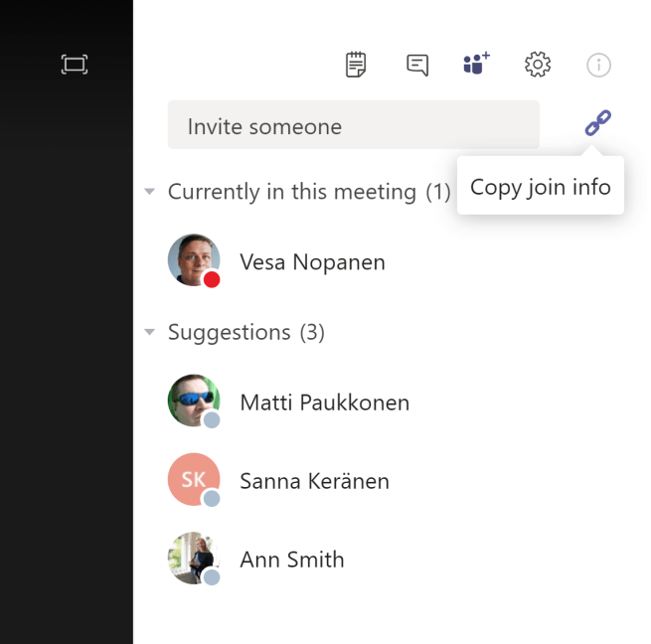Viewport: 651px width, 644px height.
Task: Click the fullscreen frame icon
Action: pos(75,66)
